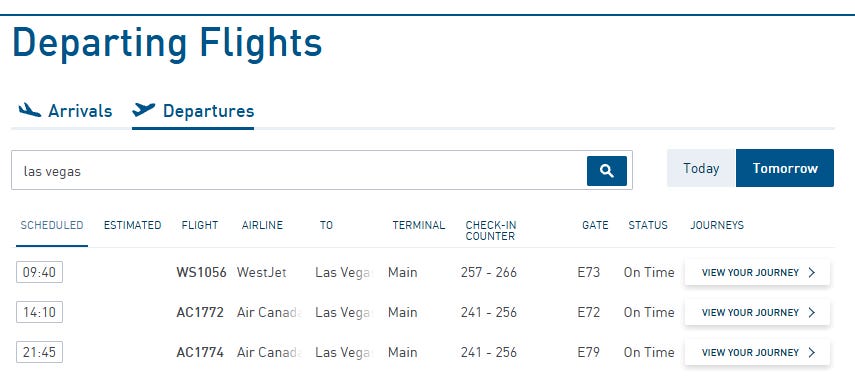View your journey for flight WS1056
Image resolution: width=855 pixels, height=387 pixels.
(x=757, y=273)
